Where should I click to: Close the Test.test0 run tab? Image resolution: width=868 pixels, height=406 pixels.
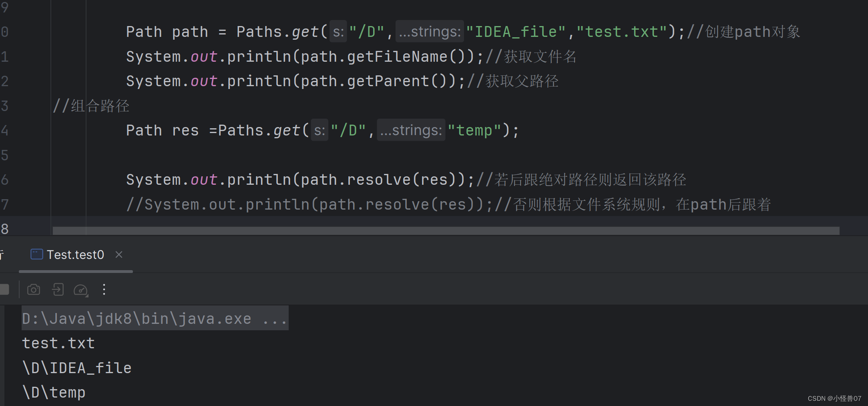[119, 255]
